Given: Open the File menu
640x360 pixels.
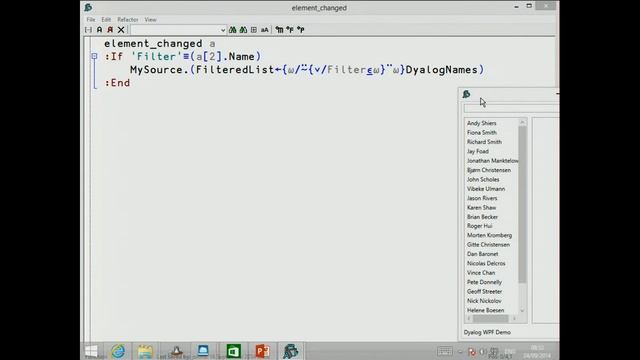Looking at the screenshot, I should (91, 20).
